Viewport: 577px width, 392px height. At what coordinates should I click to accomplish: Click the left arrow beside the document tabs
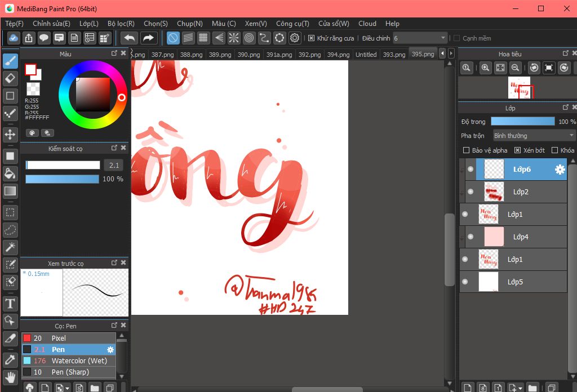(x=443, y=54)
